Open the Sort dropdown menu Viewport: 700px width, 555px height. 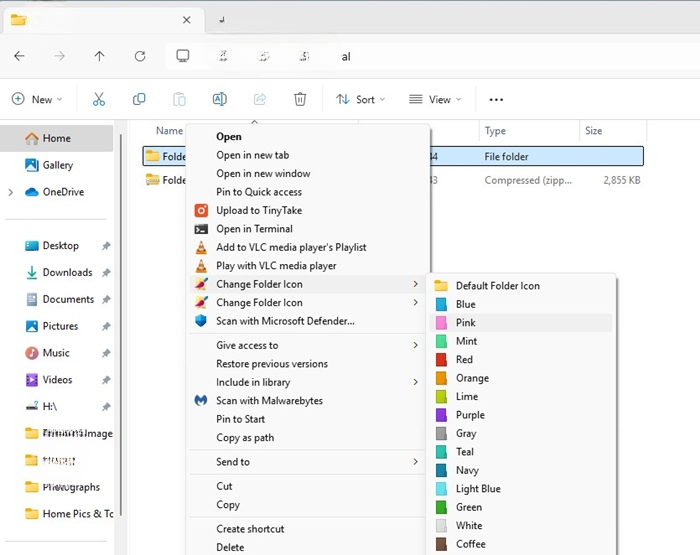[360, 99]
